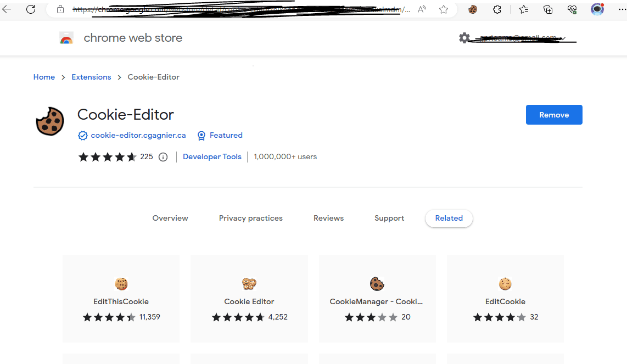627x364 pixels.
Task: Open the Support tab
Action: 389,218
